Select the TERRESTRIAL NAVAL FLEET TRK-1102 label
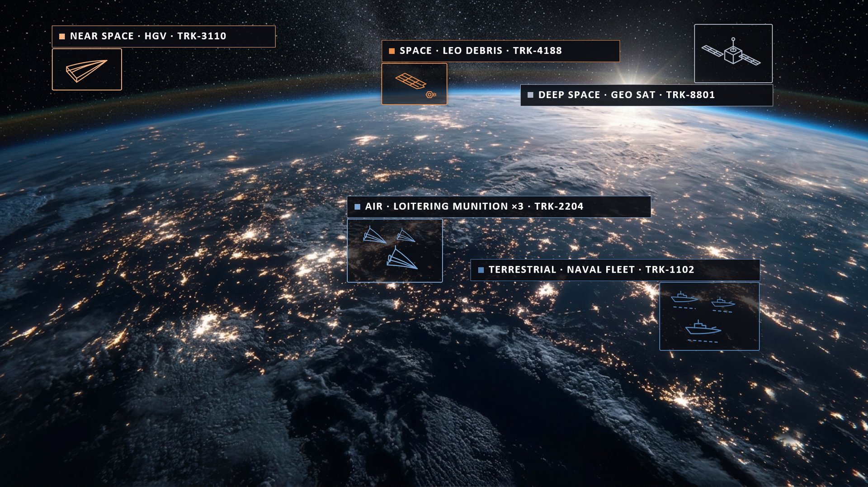 coord(615,270)
